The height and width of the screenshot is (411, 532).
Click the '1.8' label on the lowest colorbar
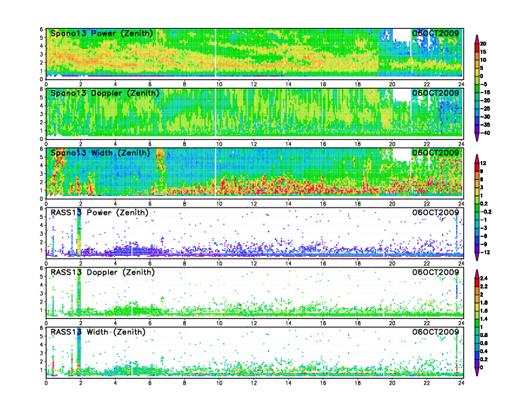[484, 303]
